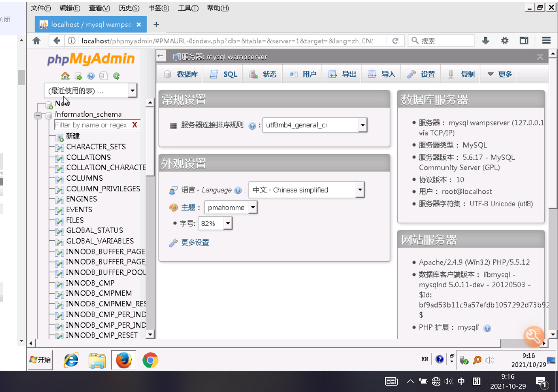Open the 书签 menu

(159, 8)
